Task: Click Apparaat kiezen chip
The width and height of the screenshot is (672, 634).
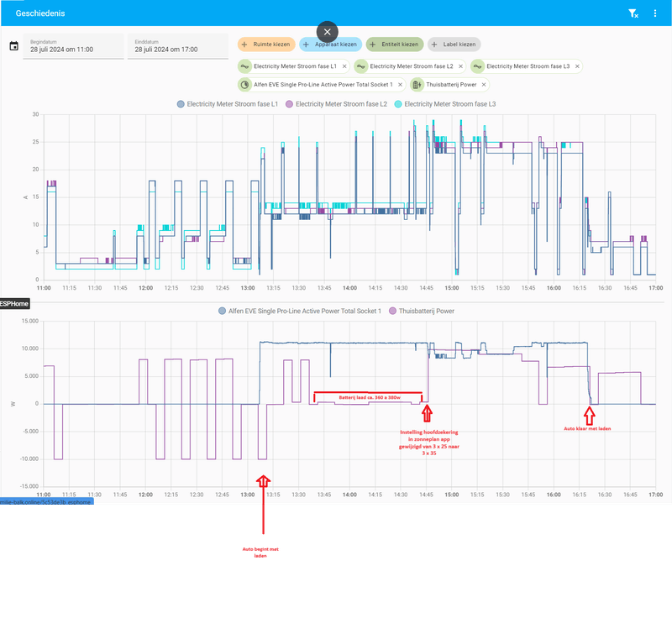Action: (330, 45)
